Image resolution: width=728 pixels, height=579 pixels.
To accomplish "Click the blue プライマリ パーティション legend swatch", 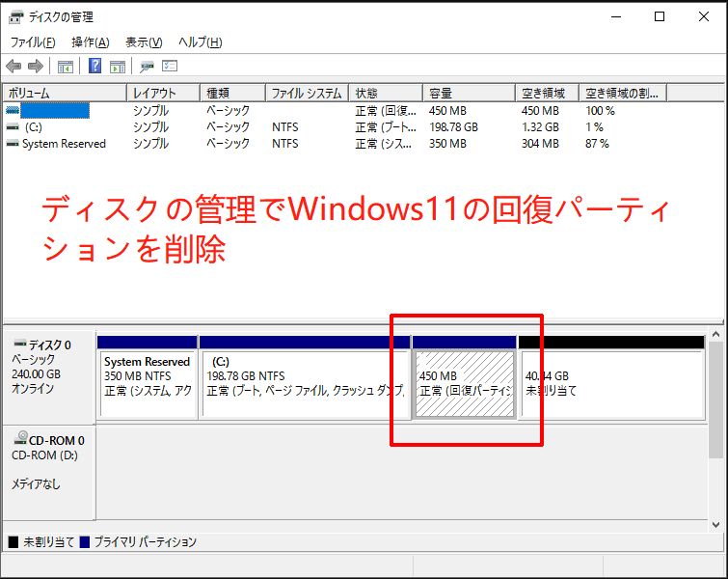I will point(85,541).
